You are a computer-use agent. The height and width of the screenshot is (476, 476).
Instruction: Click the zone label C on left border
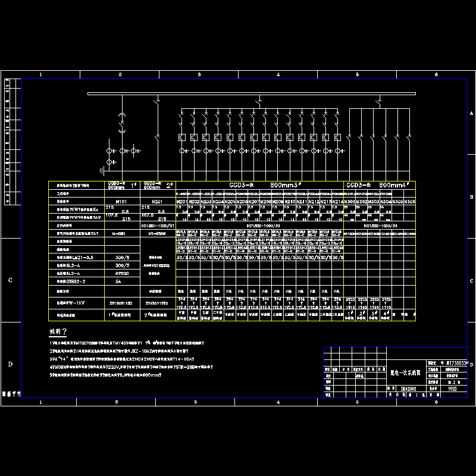tap(11, 280)
